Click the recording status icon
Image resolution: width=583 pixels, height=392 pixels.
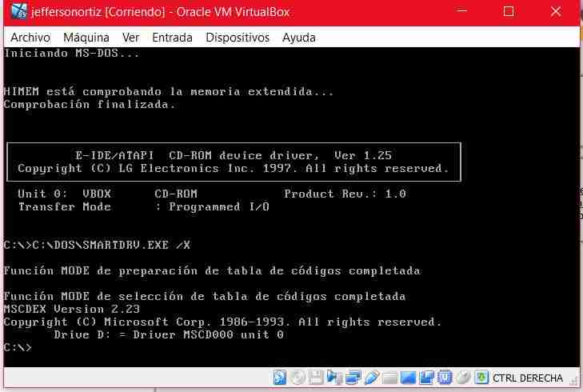coord(426,378)
